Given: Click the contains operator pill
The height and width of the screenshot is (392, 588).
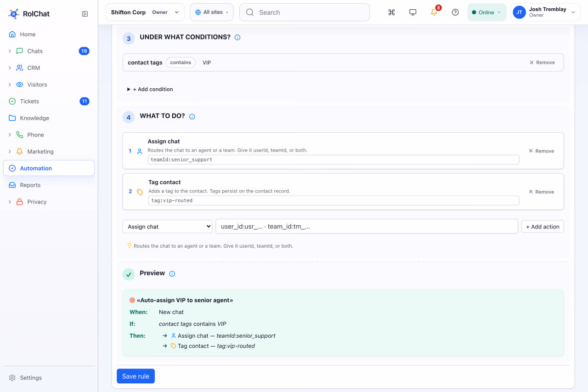Looking at the screenshot, I should pos(181,62).
